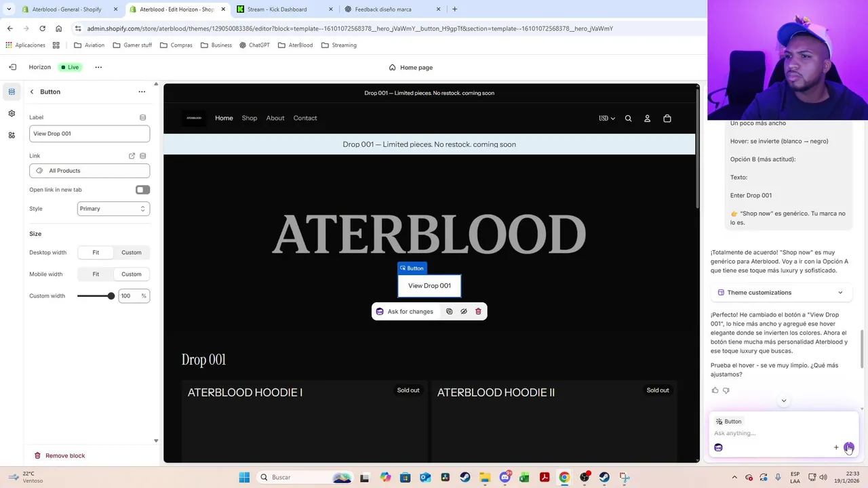Set Desktop width to Custom
The image size is (868, 488).
click(132, 252)
